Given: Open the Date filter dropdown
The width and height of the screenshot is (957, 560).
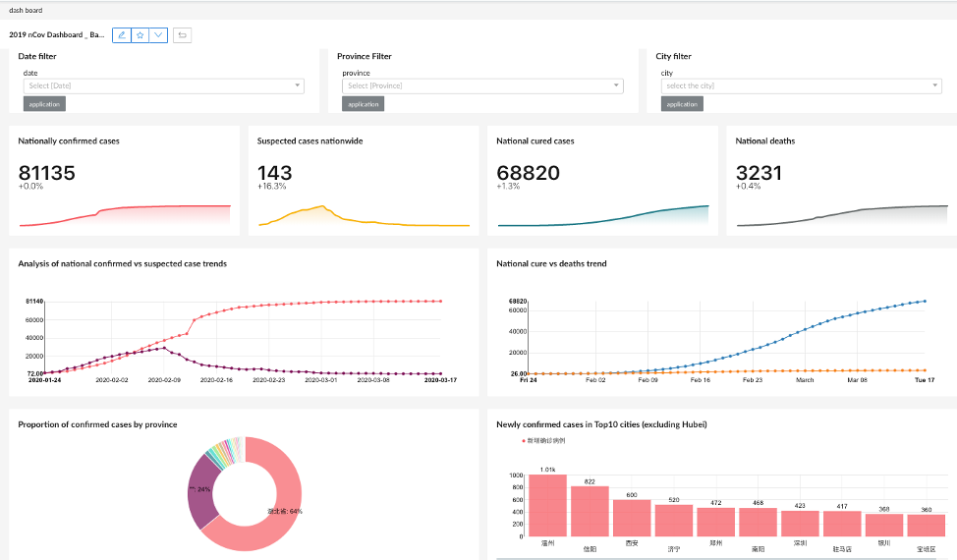Looking at the screenshot, I should point(163,86).
